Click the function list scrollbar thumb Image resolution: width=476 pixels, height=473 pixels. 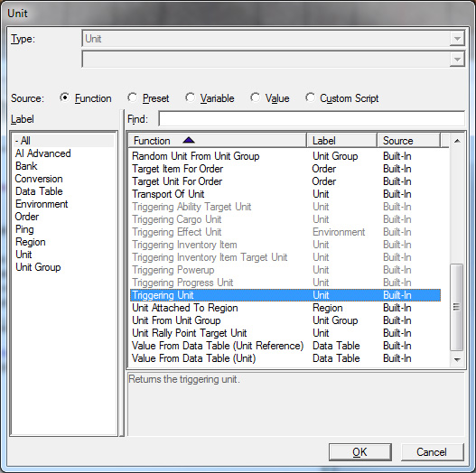pyautogui.click(x=456, y=307)
